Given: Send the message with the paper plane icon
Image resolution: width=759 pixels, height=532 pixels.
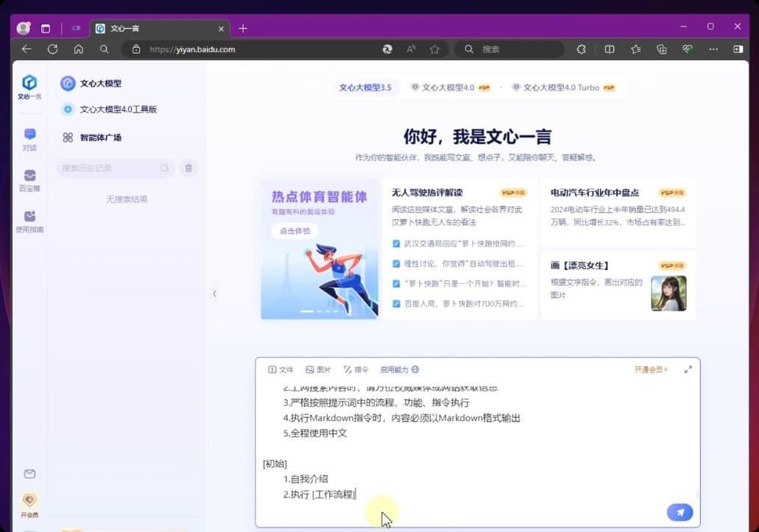Looking at the screenshot, I should click(x=679, y=511).
